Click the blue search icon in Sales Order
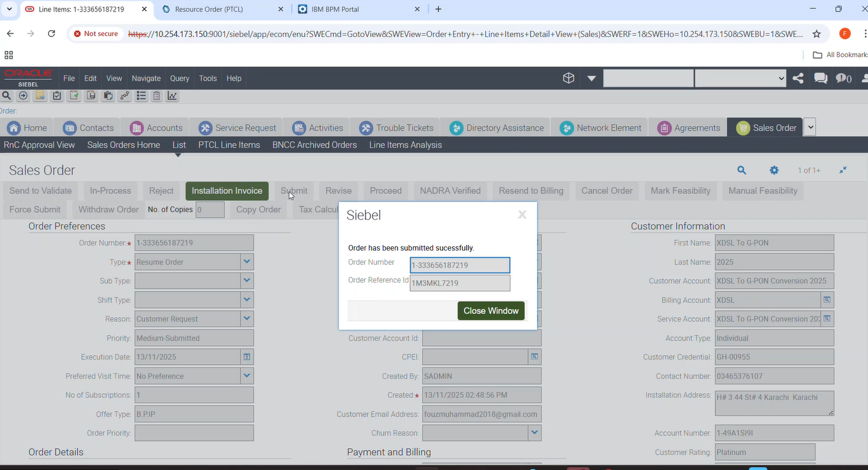This screenshot has width=868, height=470. click(x=741, y=170)
